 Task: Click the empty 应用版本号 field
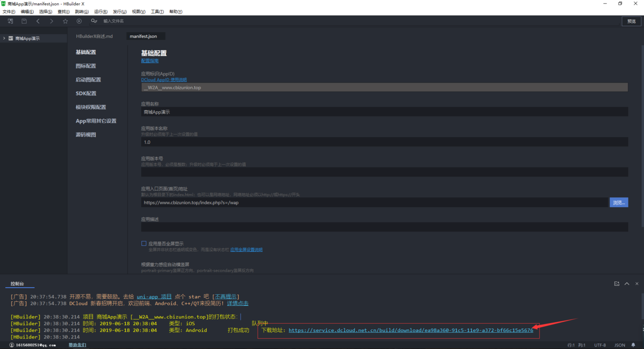coord(384,172)
